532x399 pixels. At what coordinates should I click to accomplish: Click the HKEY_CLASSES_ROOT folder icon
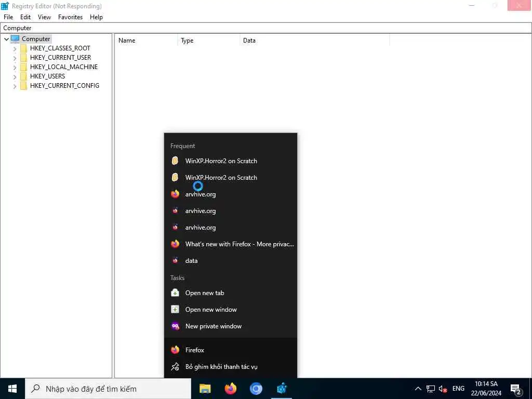(23, 48)
